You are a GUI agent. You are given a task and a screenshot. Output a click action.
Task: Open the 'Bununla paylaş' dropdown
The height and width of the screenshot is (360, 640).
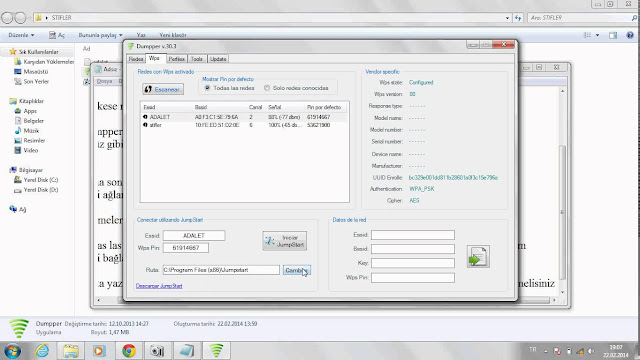pyautogui.click(x=100, y=35)
